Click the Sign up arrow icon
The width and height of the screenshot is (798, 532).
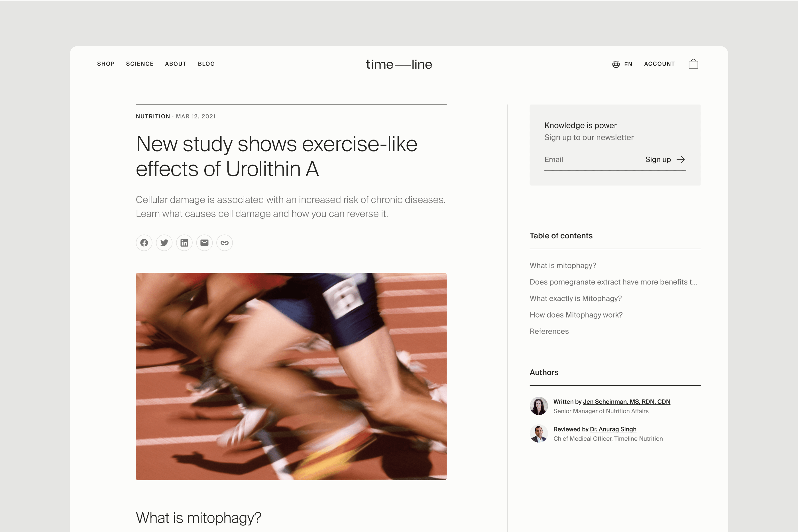coord(681,159)
